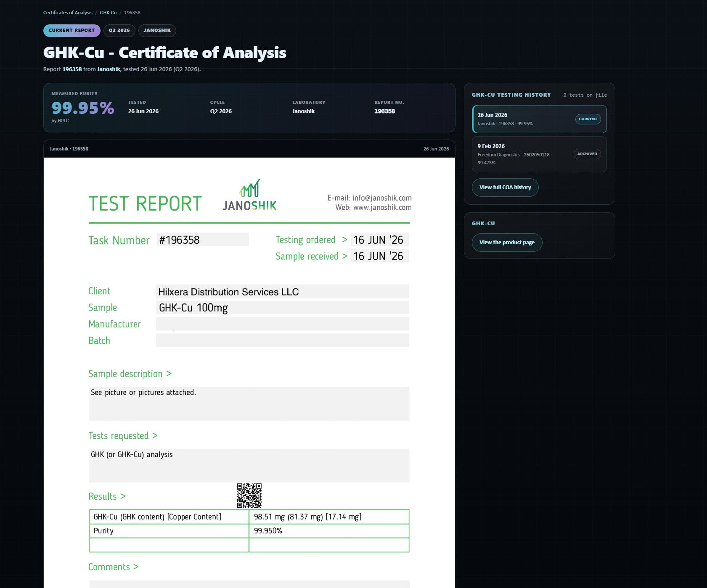Click the '2 tests on file' count
Screen dimensions: 707x588
pos(585,95)
